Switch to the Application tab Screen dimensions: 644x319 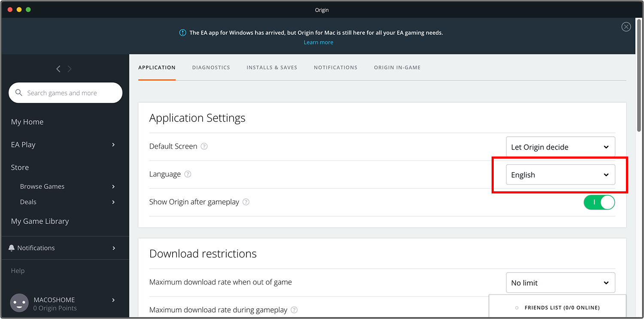click(x=157, y=67)
